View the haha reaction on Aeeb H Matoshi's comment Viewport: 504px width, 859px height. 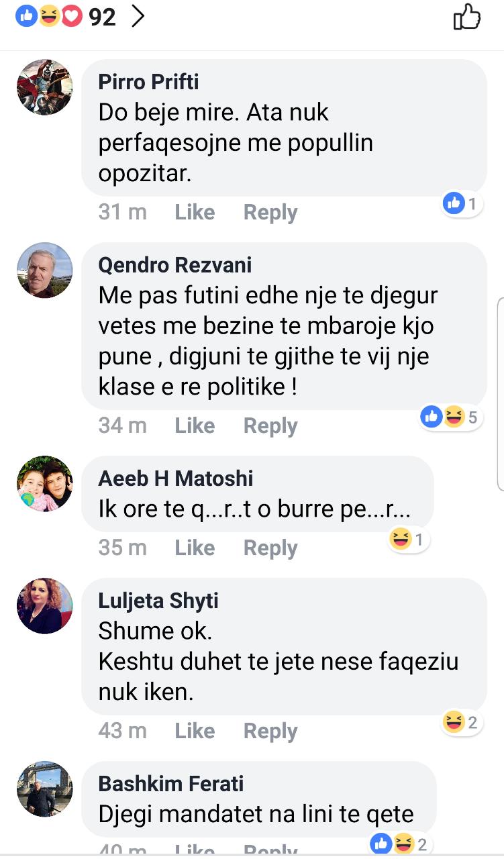point(408,539)
